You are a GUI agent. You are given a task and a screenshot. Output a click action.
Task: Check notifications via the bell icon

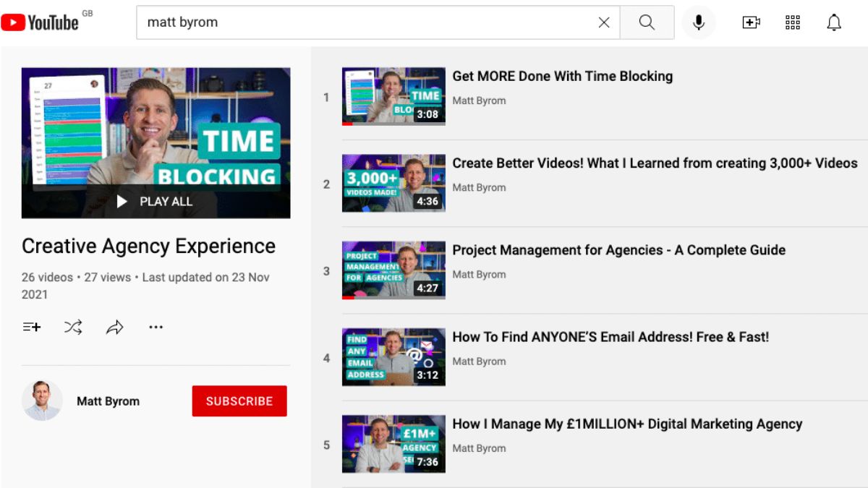pos(833,22)
